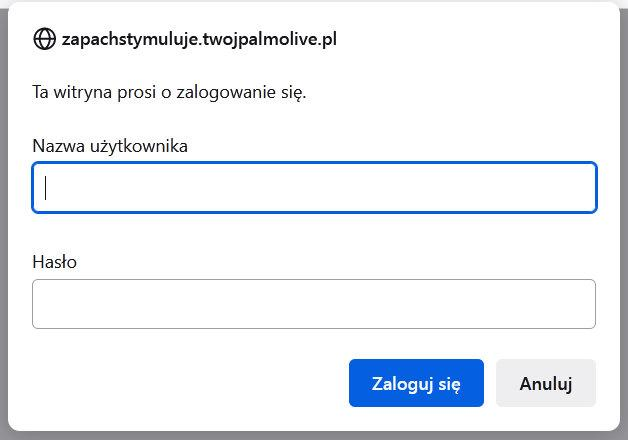This screenshot has width=628, height=440.
Task: Select the username text box
Action: pos(314,188)
